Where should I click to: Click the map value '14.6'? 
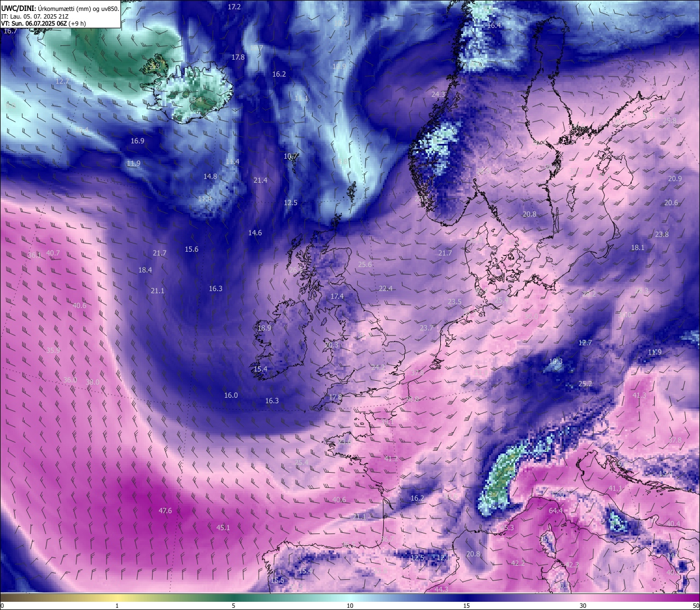255,233
